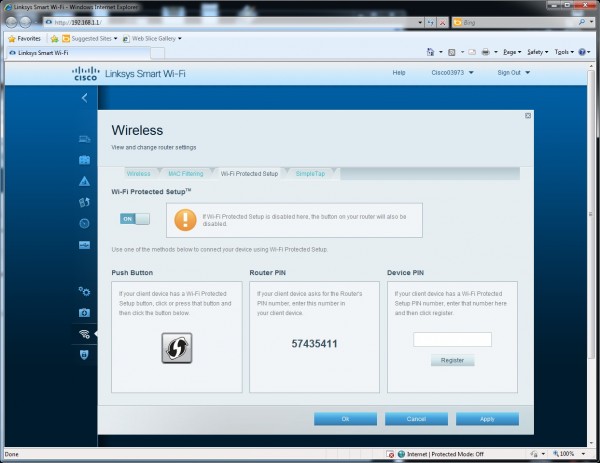Click the browser Forward arrow button
Screen dimensions: 600x463
point(25,23)
